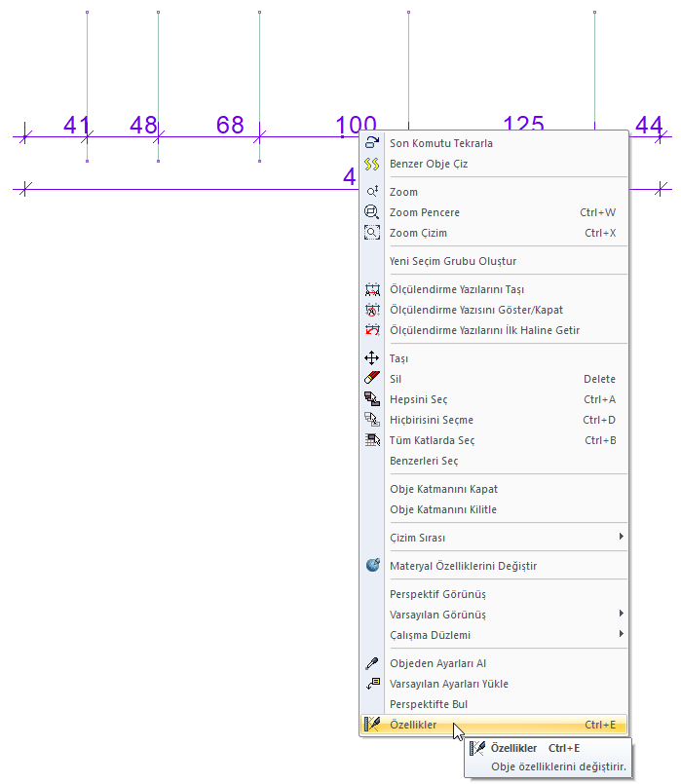Click the Zoom Pencere icon
Viewport: 681px width, 784px height.
point(372,212)
